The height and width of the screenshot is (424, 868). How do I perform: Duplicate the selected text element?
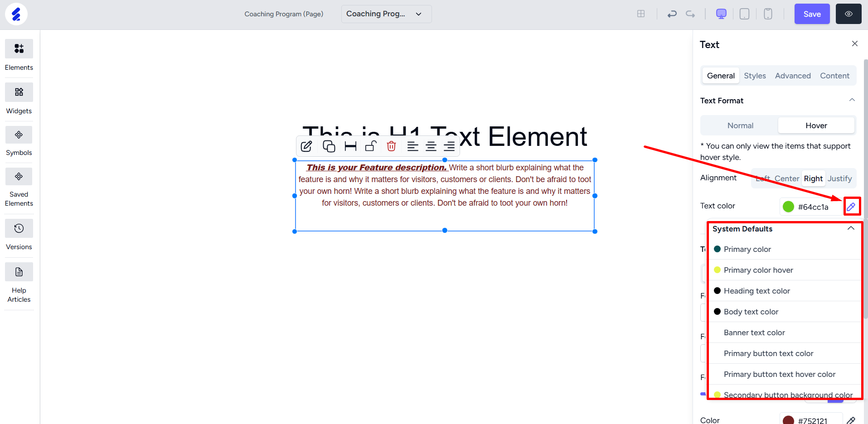[329, 146]
